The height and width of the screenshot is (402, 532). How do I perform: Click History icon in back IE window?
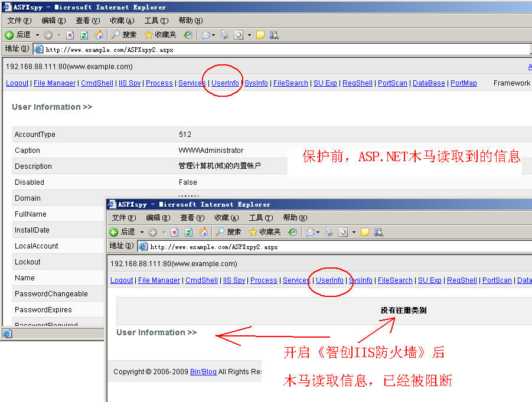[x=188, y=35]
